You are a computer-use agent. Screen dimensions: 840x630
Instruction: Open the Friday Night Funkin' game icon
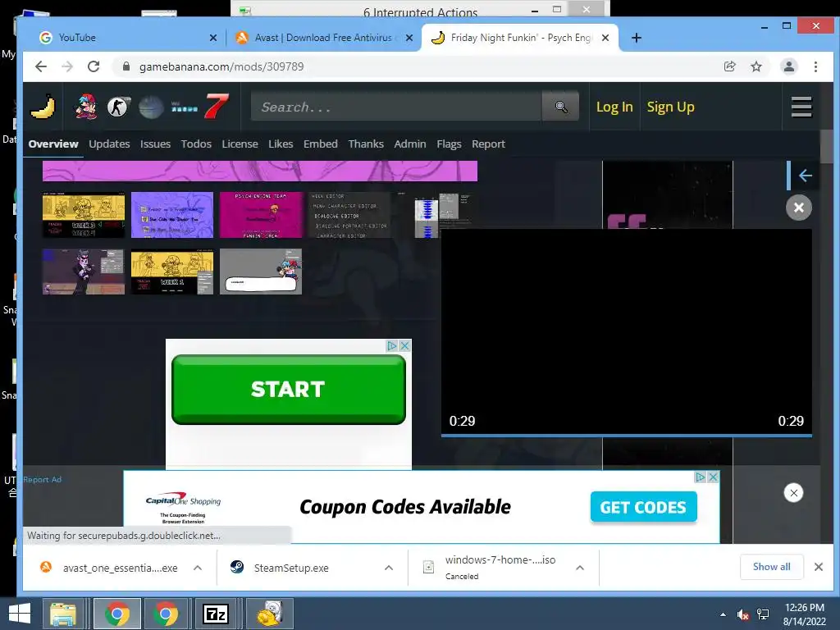[85, 106]
